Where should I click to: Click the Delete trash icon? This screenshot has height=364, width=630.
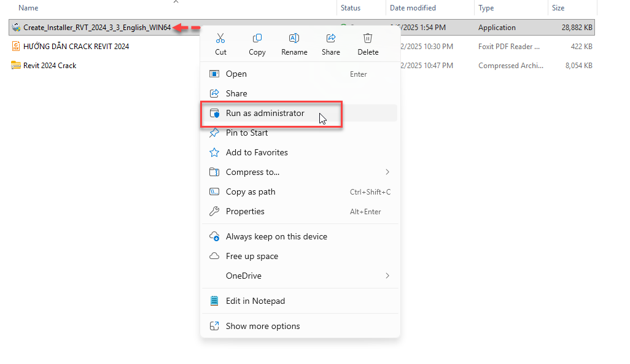[x=368, y=39]
